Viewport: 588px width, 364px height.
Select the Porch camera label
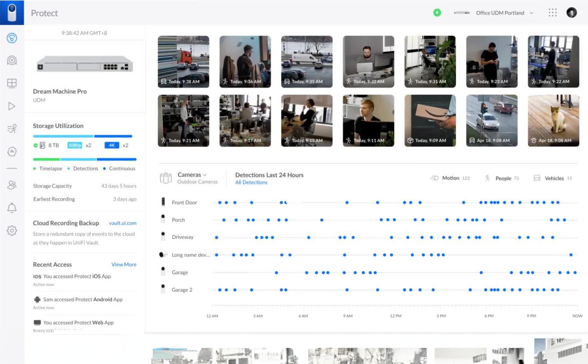(178, 220)
